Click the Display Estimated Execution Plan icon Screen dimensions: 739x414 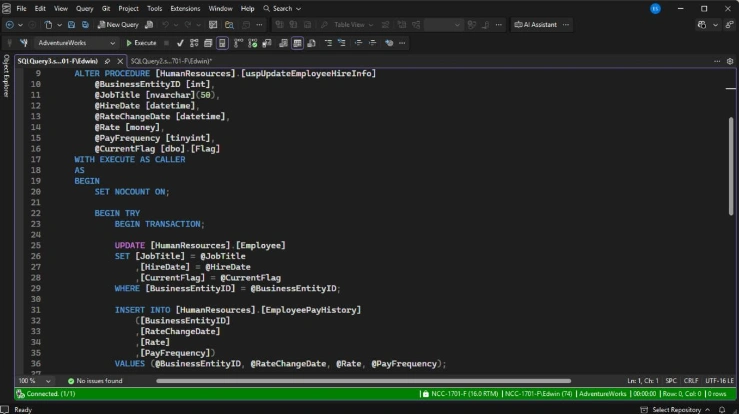[194, 43]
